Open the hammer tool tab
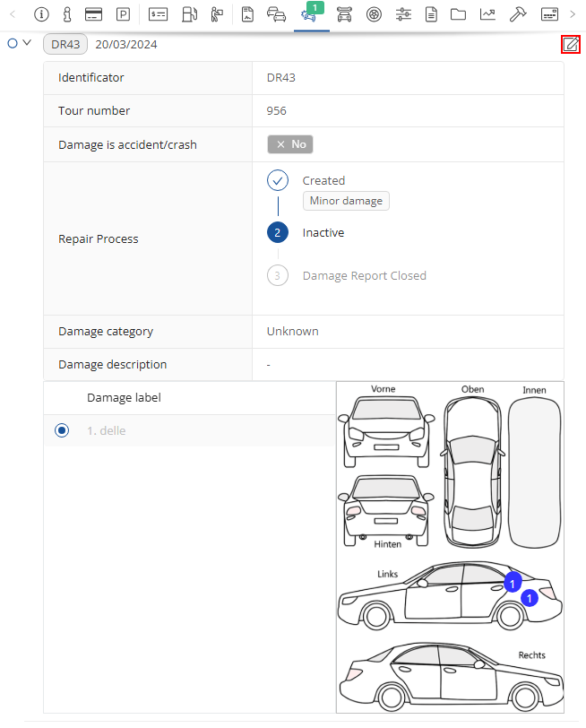 517,14
